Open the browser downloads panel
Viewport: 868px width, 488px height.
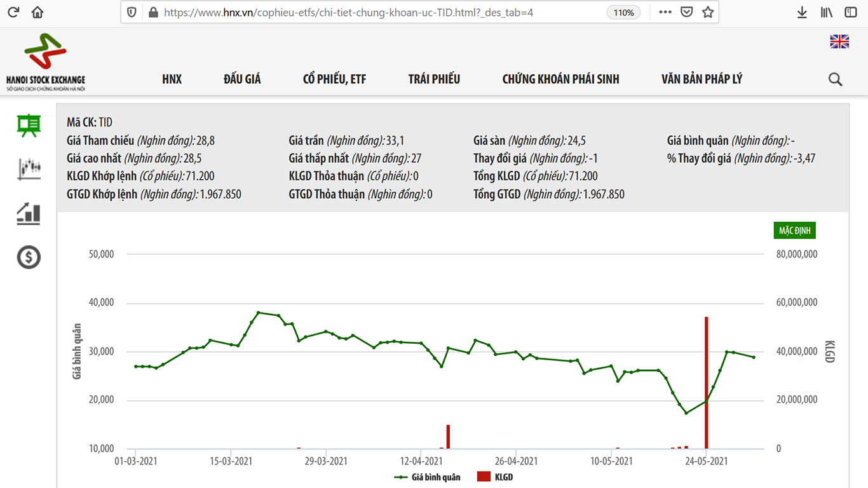point(802,12)
